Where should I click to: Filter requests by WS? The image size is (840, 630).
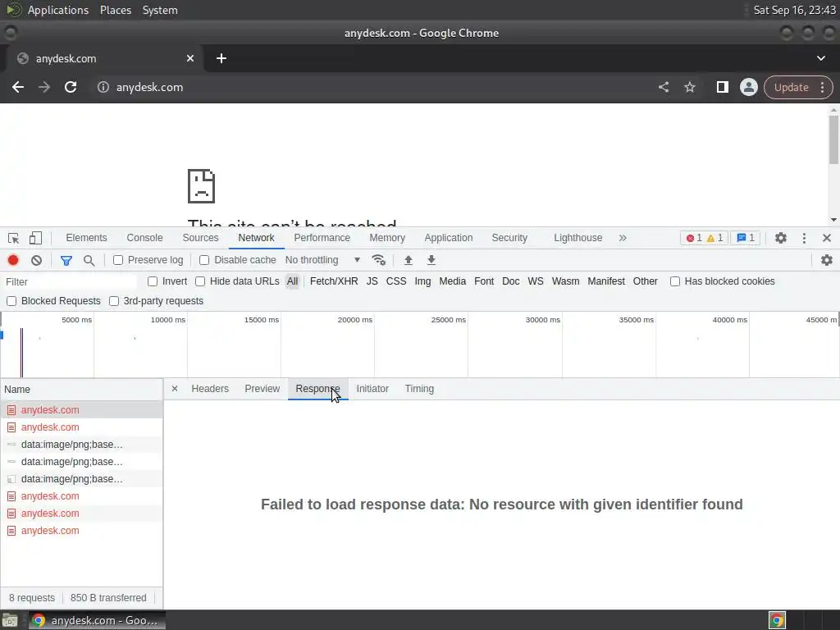pyautogui.click(x=535, y=282)
